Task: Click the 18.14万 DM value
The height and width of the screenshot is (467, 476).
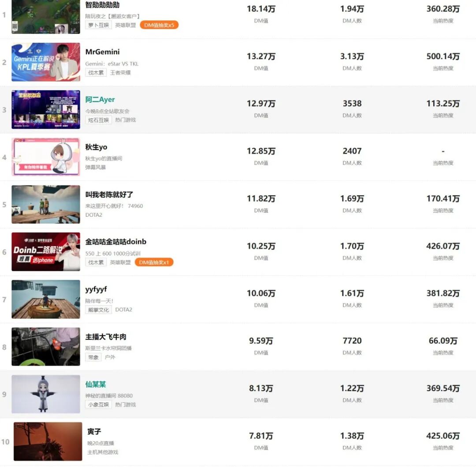Action: 261,9
